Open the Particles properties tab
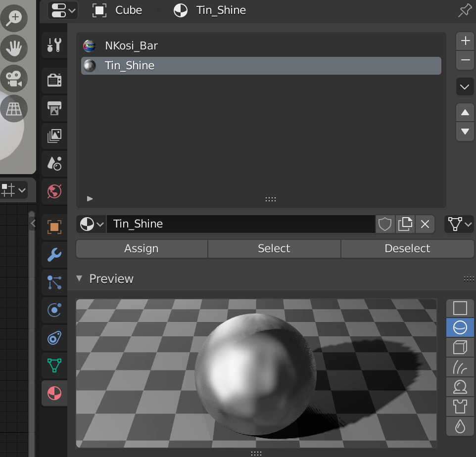 pos(54,282)
